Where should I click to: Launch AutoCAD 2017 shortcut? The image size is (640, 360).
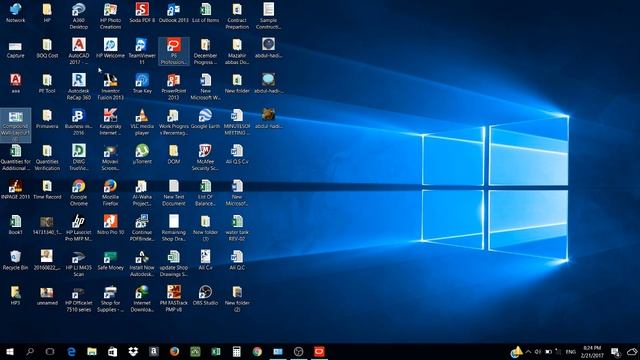pos(78,51)
